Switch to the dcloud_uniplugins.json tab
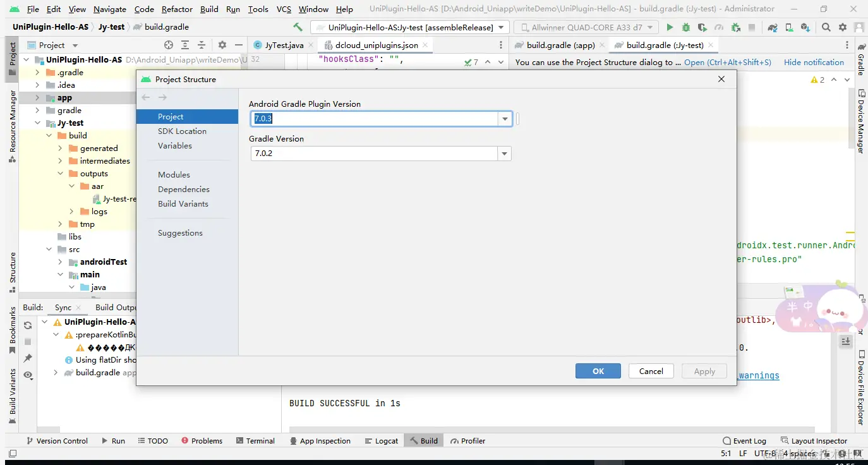 point(376,45)
